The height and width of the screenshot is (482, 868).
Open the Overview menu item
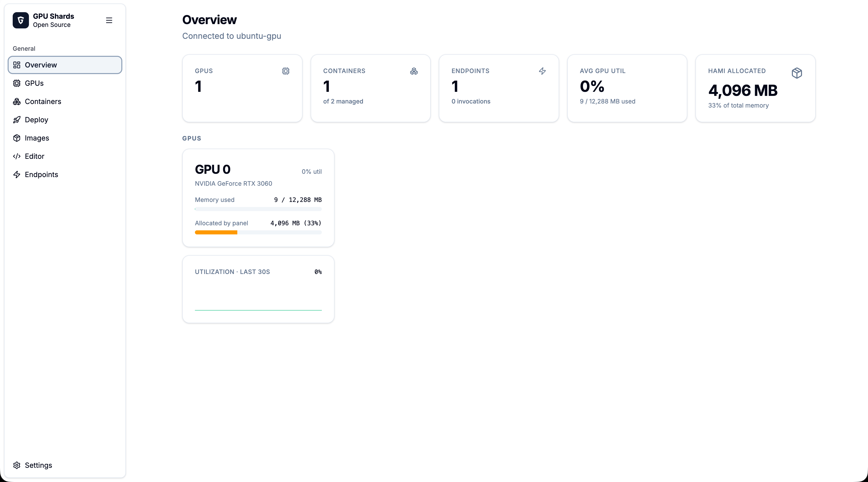(65, 65)
